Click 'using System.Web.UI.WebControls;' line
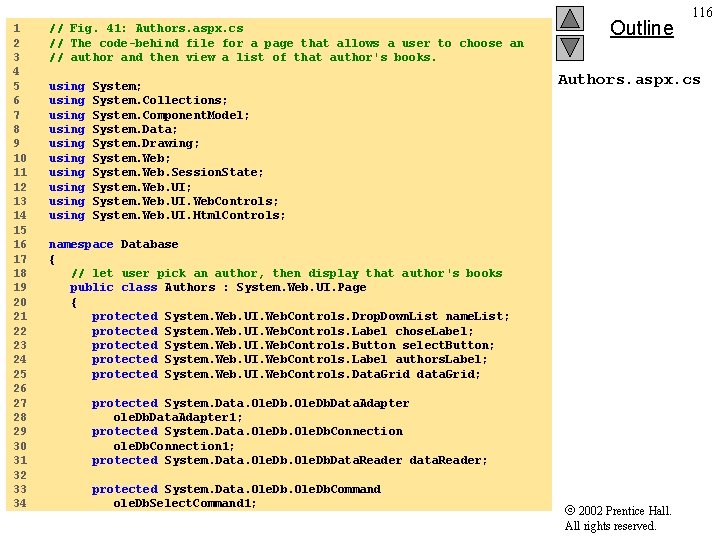The image size is (720, 540). [x=163, y=202]
